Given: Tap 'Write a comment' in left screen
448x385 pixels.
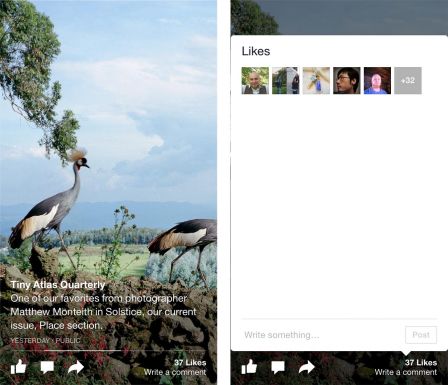Looking at the screenshot, I should [x=175, y=372].
